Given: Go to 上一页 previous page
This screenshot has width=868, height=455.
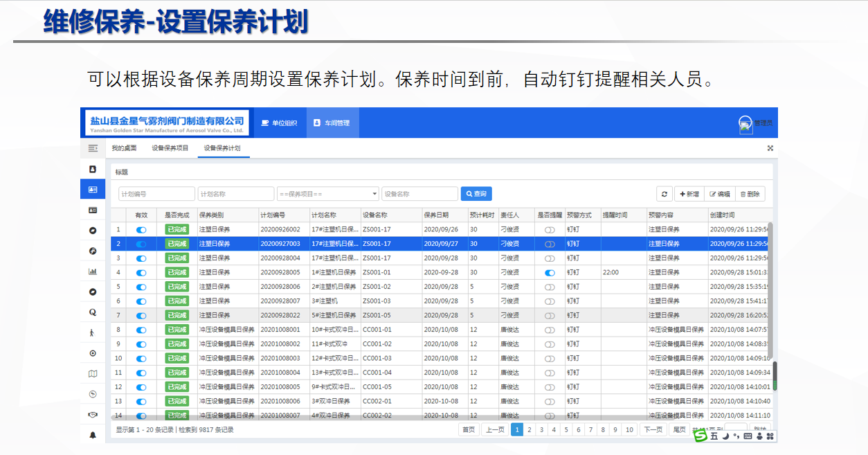Looking at the screenshot, I should point(495,429).
